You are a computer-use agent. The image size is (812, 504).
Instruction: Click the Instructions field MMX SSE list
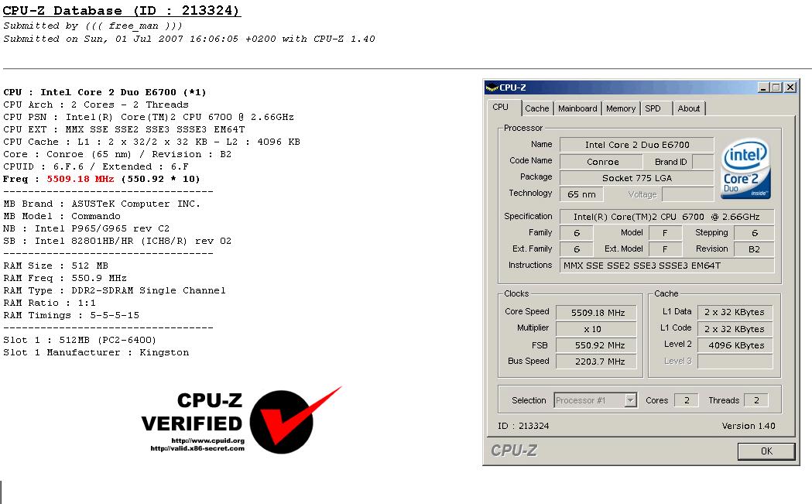[667, 266]
